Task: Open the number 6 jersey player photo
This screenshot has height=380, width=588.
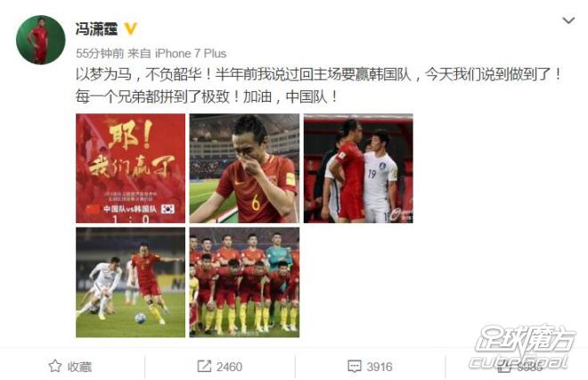Action: coord(244,169)
